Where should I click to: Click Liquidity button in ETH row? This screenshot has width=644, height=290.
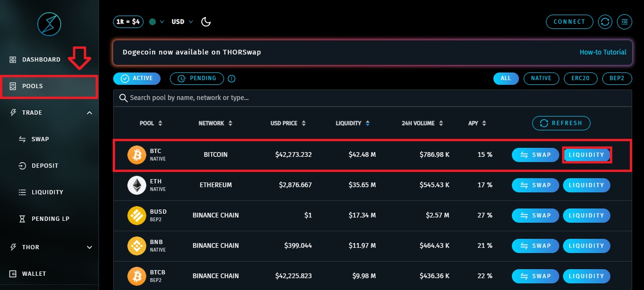[587, 185]
